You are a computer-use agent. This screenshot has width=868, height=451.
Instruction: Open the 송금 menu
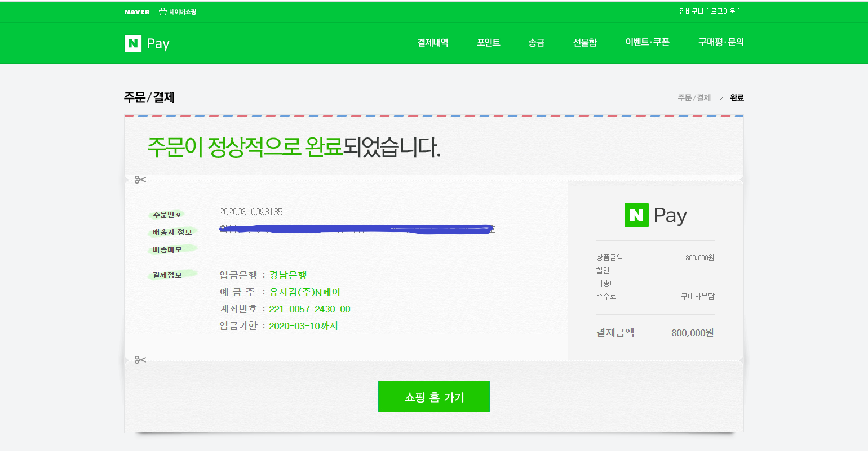click(x=537, y=43)
